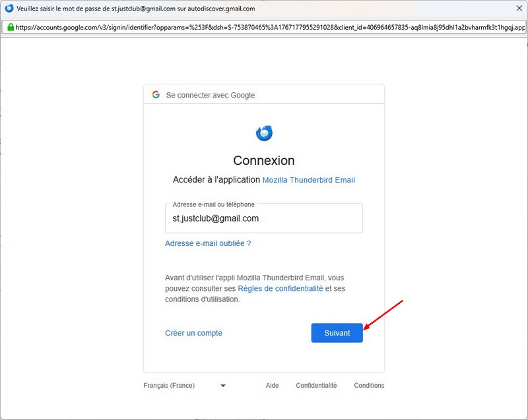Open the Mozilla Thunderbird Email link
This screenshot has width=528, height=420.
pyautogui.click(x=309, y=180)
